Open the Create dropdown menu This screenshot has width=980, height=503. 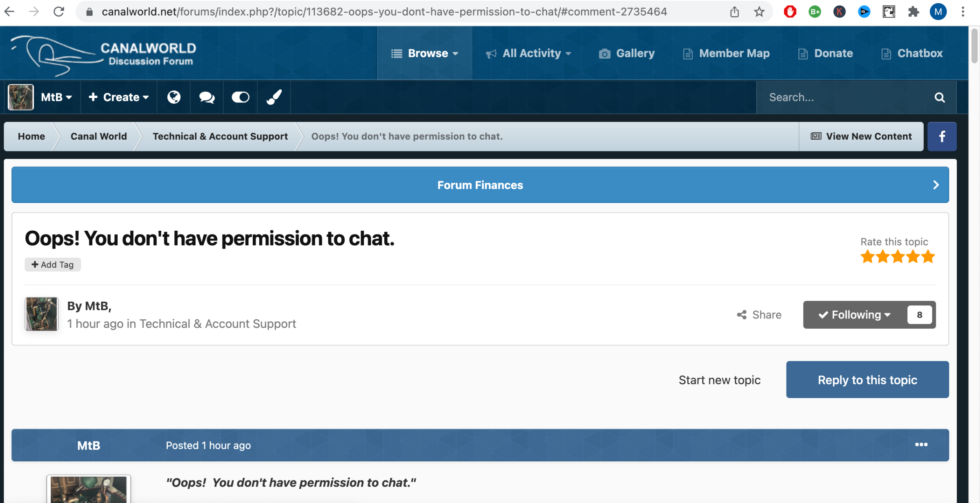click(x=119, y=97)
